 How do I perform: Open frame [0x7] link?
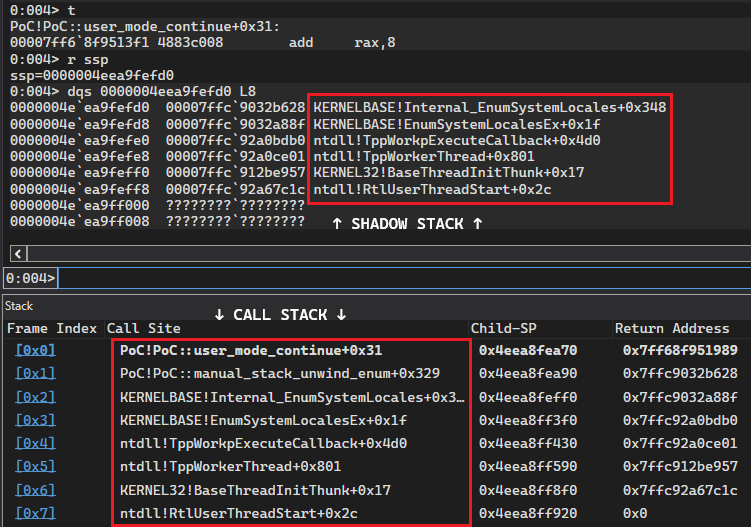[35, 513]
